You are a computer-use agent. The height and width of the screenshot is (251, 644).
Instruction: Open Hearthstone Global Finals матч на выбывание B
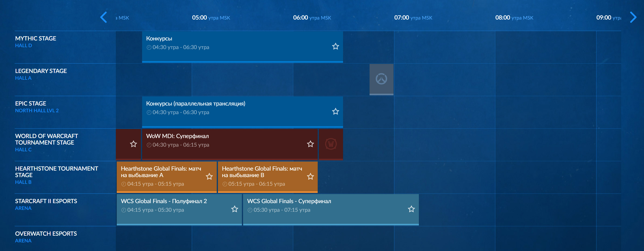click(x=268, y=177)
